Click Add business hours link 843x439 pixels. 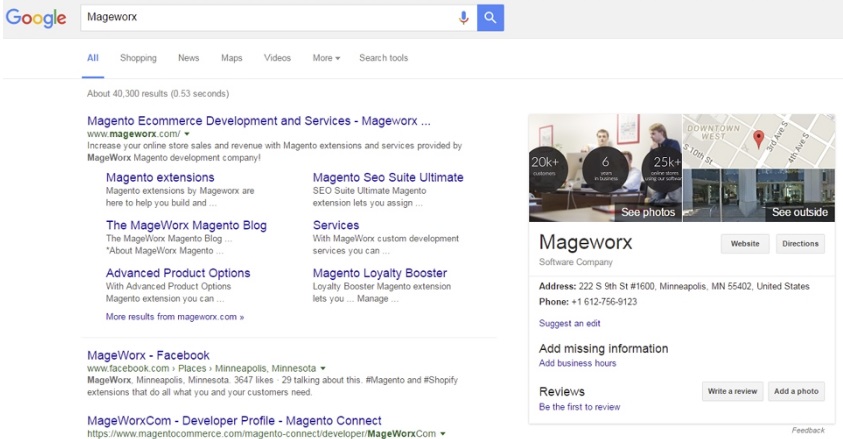click(577, 363)
